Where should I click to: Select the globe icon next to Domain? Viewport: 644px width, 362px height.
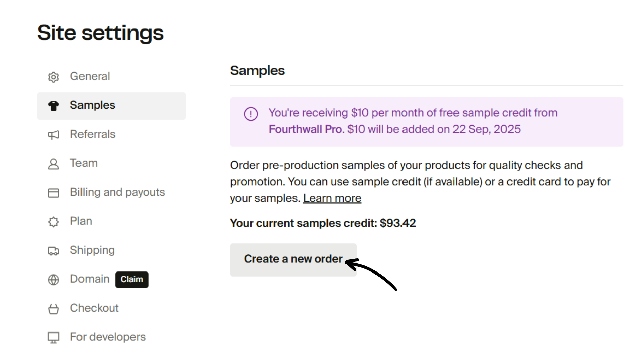[53, 280]
